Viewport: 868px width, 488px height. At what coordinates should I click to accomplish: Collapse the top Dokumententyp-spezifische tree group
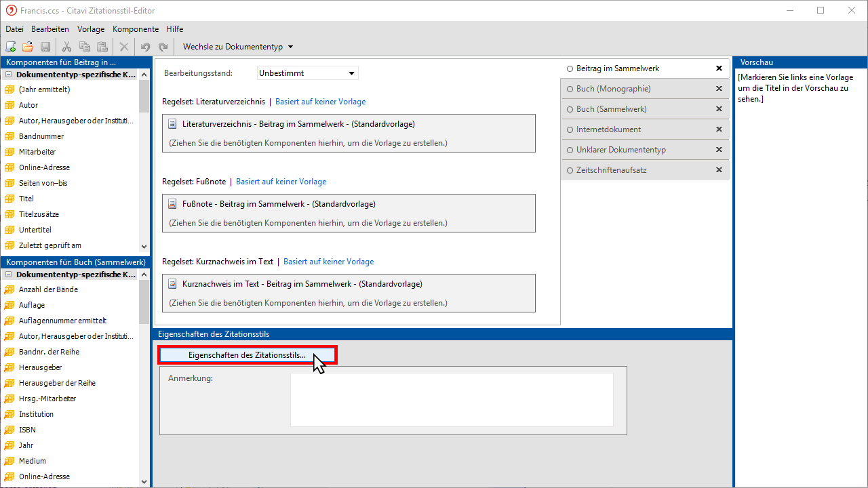[x=8, y=75]
